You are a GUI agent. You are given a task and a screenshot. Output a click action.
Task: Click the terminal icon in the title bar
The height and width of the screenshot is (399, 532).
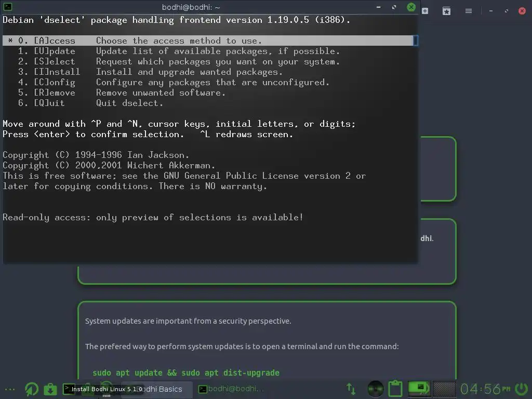point(7,6)
